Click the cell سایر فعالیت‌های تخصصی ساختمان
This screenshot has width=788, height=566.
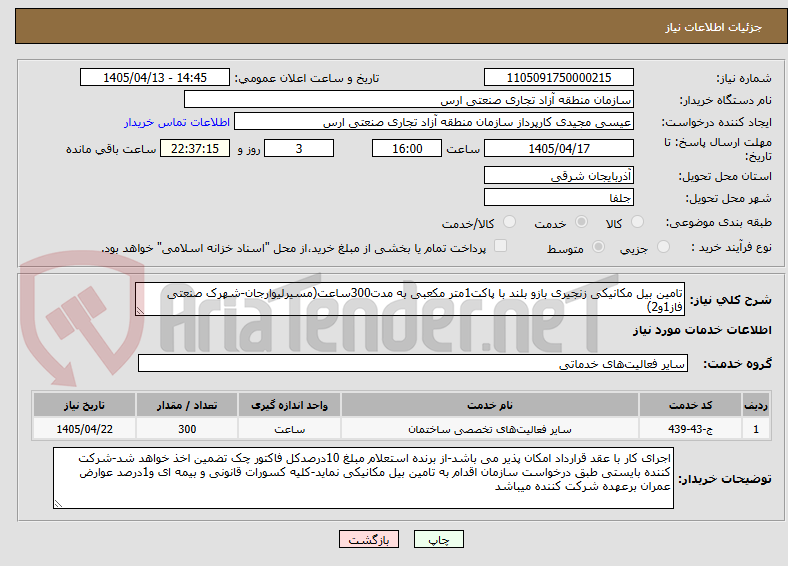(489, 429)
